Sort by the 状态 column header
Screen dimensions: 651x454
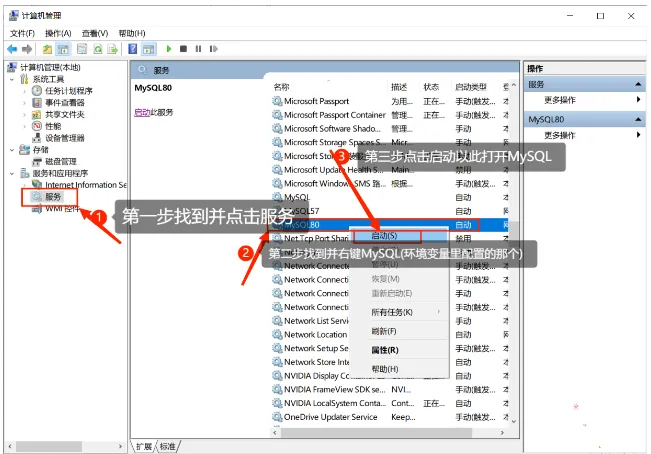tap(431, 87)
